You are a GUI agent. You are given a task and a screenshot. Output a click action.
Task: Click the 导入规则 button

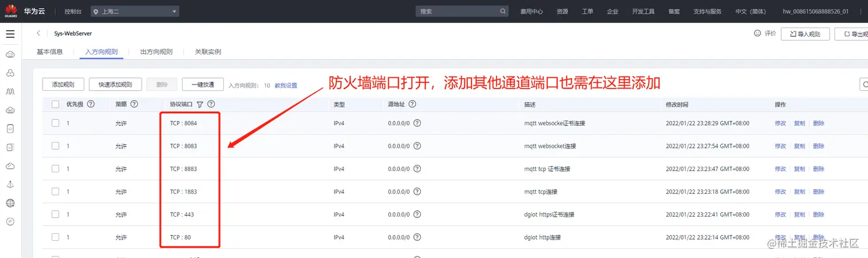pos(805,34)
